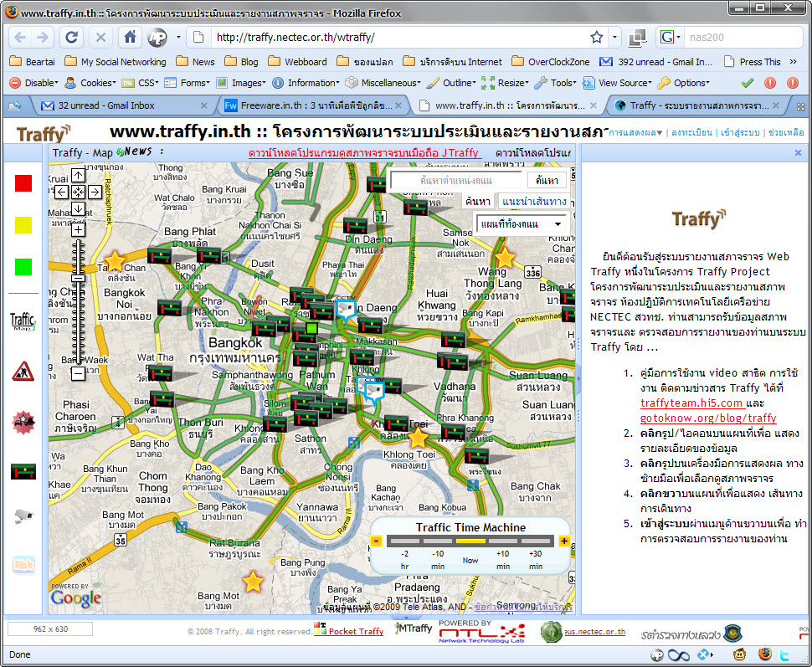Click the red traffic color swatch
This screenshot has width=812, height=667.
click(x=23, y=183)
